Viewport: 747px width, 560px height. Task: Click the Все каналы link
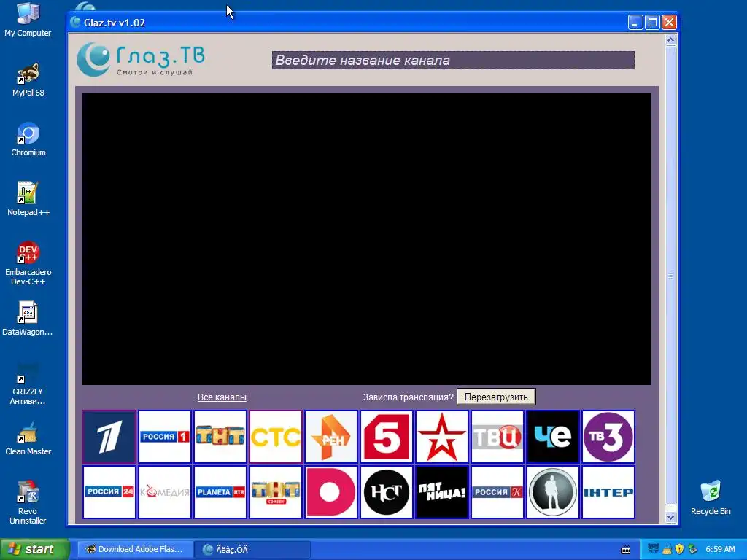tap(222, 397)
